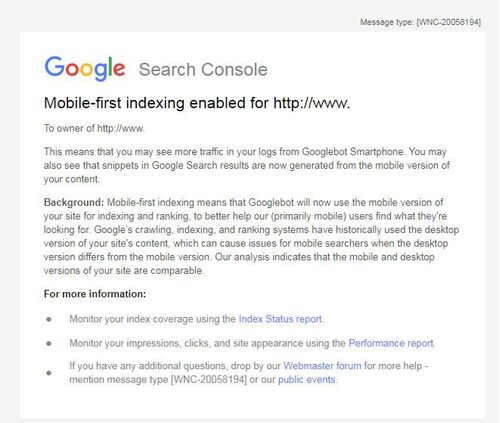Click the bullet before Index Status item
The height and width of the screenshot is (423, 500).
point(49,319)
